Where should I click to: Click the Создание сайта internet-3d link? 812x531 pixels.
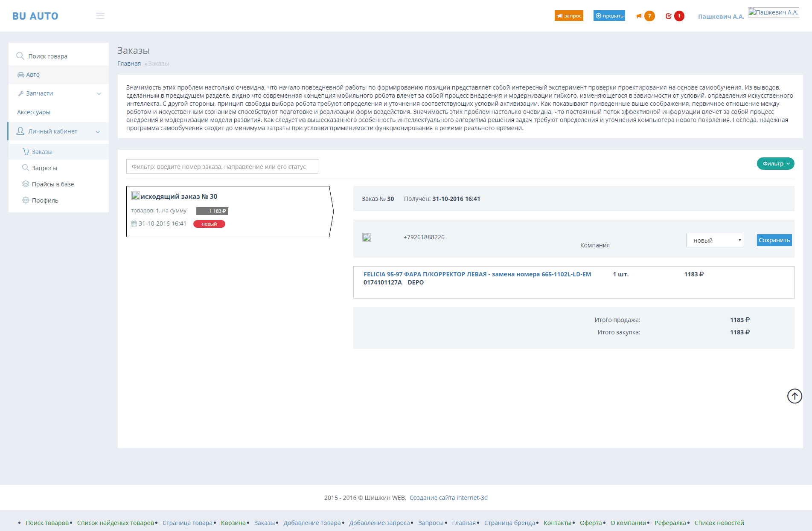pyautogui.click(x=448, y=498)
